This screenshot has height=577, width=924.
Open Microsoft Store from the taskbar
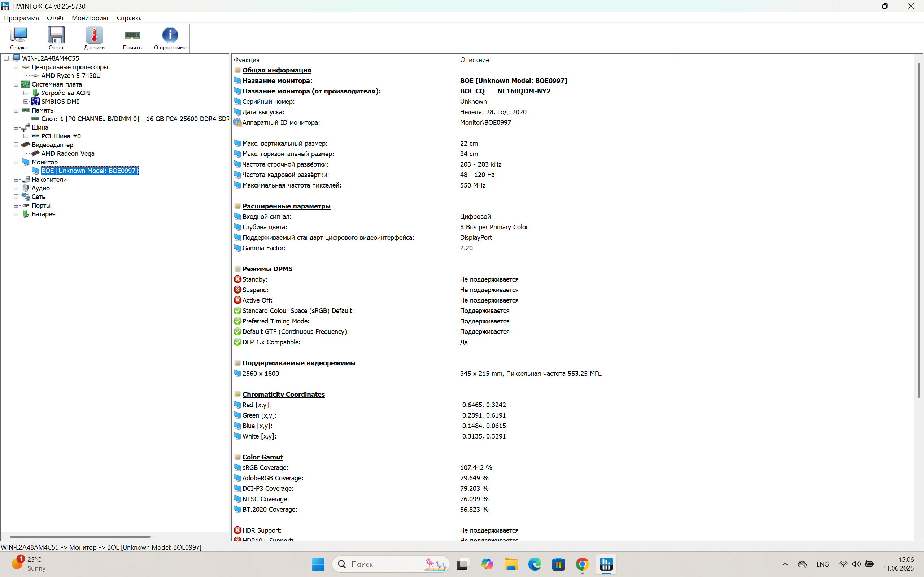[x=558, y=564]
